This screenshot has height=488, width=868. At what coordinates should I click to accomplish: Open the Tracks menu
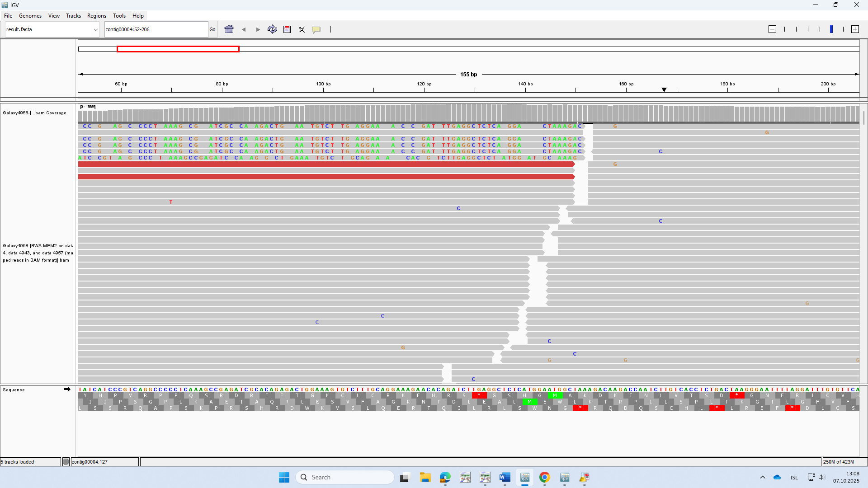pyautogui.click(x=73, y=16)
